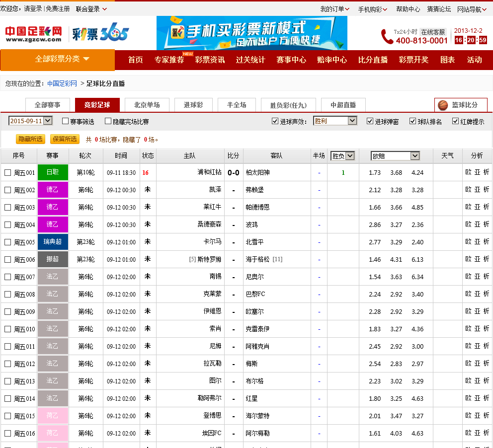
Task: Click 析 analysis icon for 周五001 row
Action: point(486,172)
